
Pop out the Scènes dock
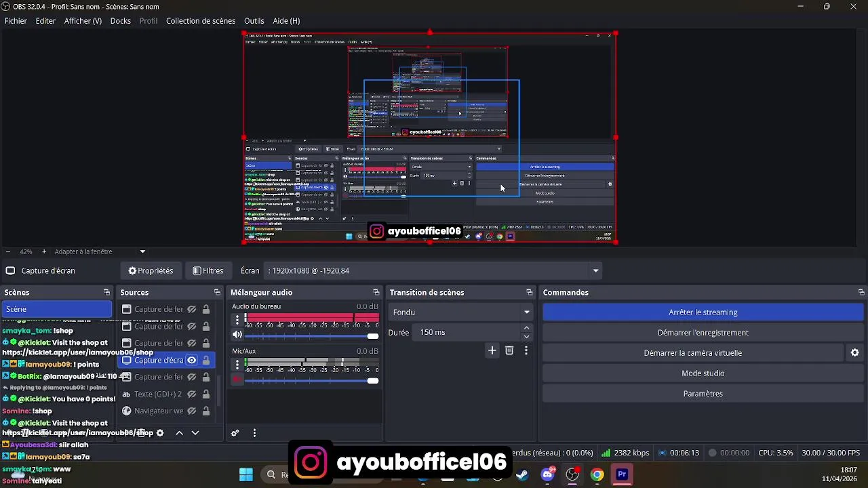coord(106,292)
